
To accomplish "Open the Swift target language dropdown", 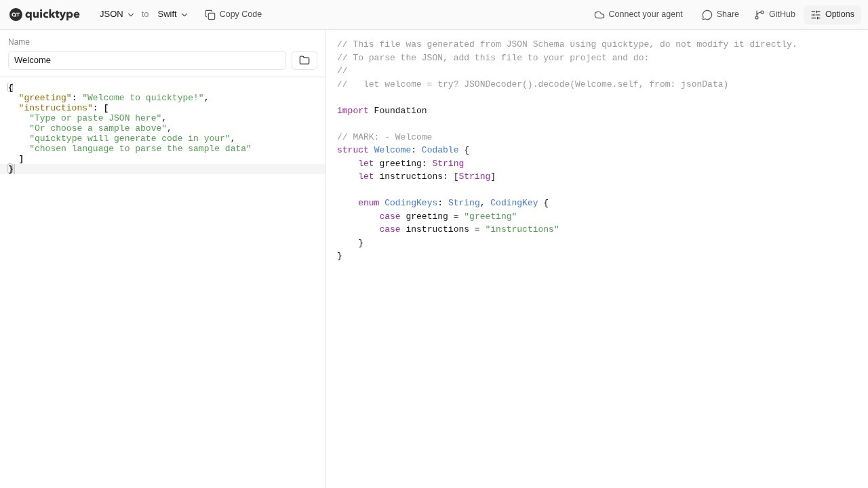I will [x=172, y=14].
